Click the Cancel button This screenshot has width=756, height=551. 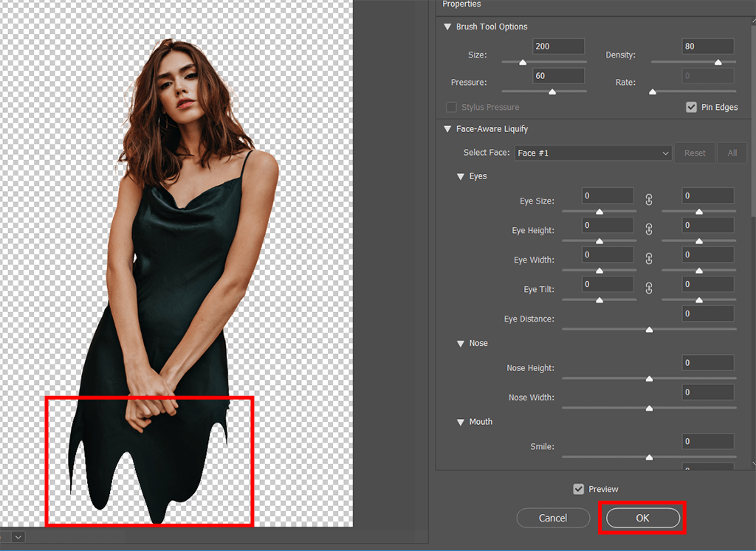[553, 518]
